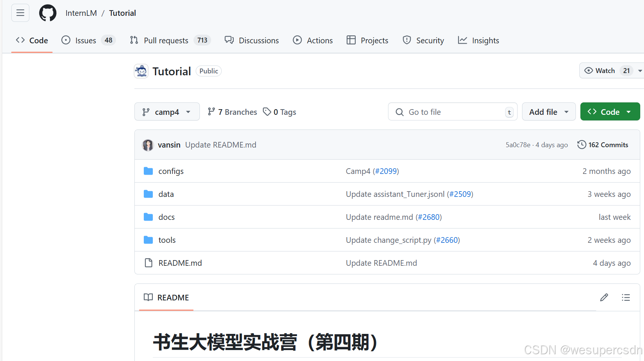Open the camp4 branch selector dropdown
The image size is (644, 361).
pos(167,112)
